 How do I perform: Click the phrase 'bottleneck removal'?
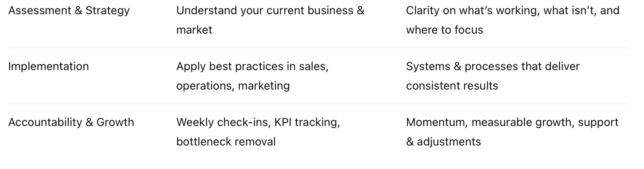tap(226, 142)
